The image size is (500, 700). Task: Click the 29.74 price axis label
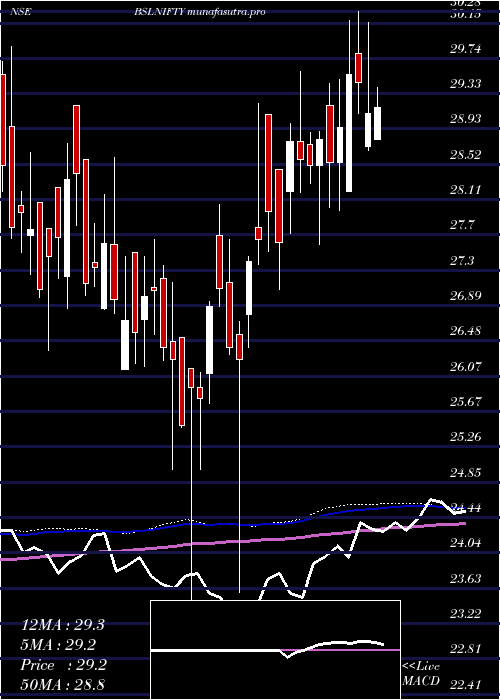[466, 49]
